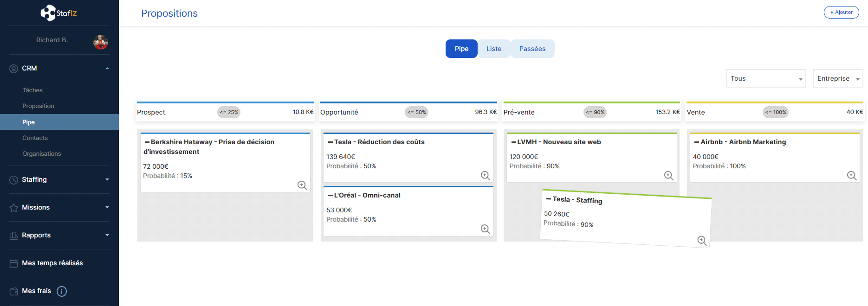
Task: Click the info icon beside Mes frais
Action: [62, 291]
